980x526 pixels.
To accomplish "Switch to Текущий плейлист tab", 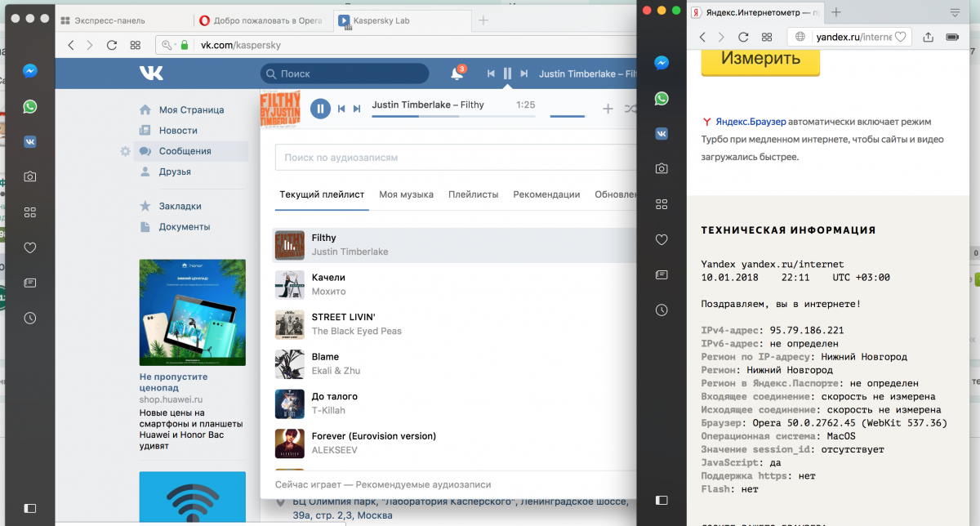I will pyautogui.click(x=322, y=194).
